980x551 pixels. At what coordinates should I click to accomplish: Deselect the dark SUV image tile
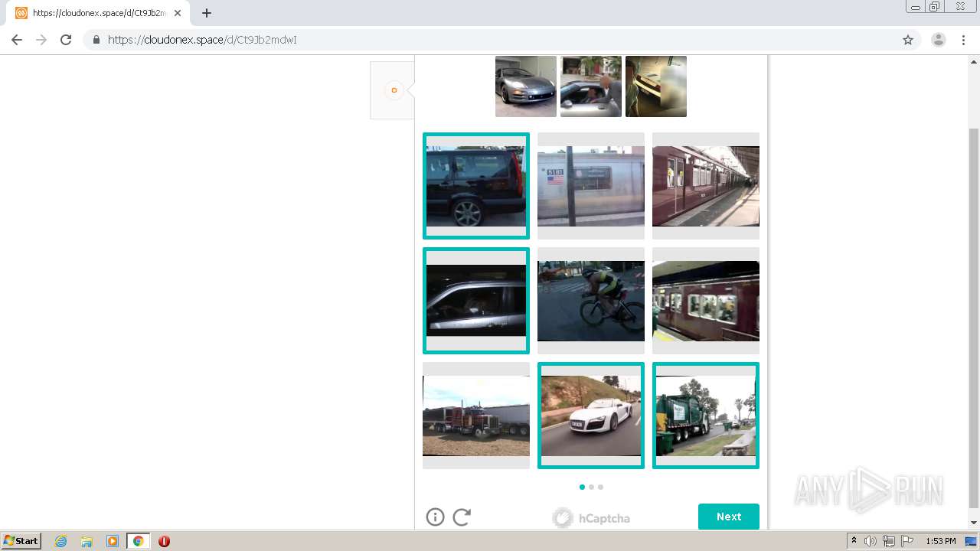coord(476,186)
